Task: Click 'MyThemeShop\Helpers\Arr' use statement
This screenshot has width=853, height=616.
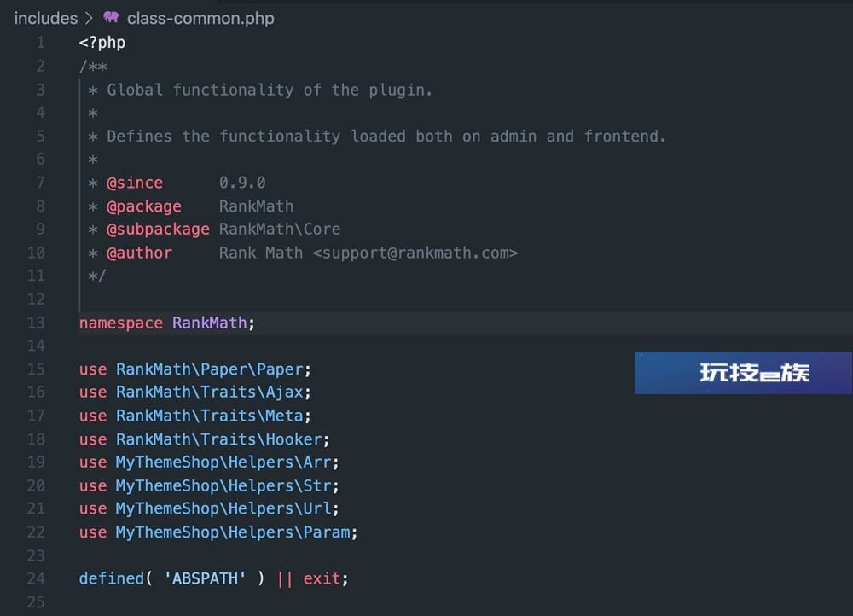Action: coord(223,462)
